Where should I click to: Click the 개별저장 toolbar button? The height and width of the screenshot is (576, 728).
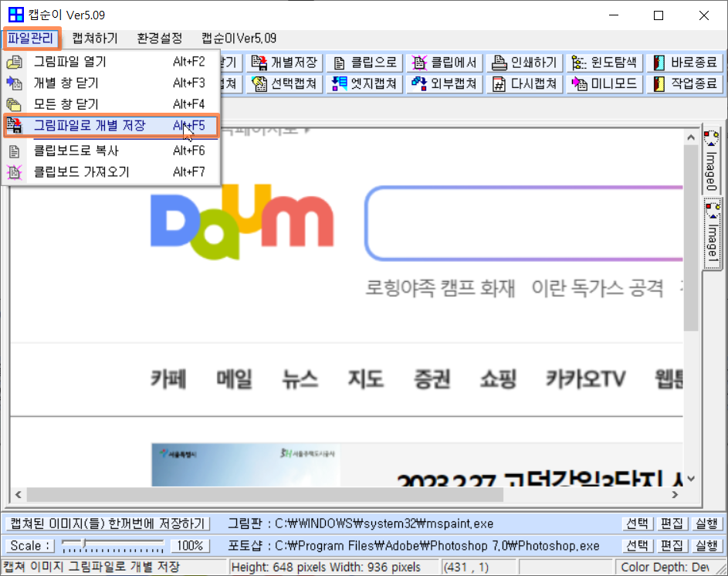(284, 63)
